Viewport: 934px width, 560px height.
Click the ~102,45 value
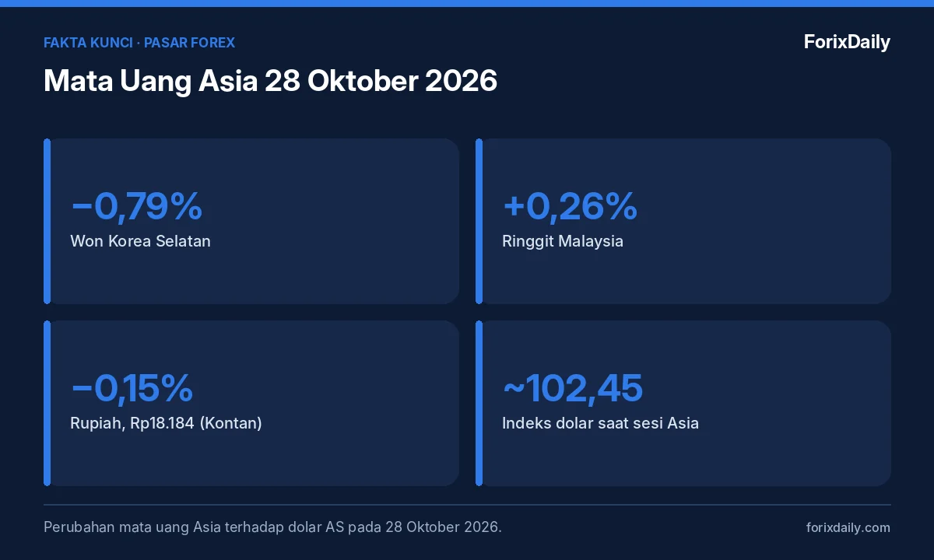coord(573,388)
